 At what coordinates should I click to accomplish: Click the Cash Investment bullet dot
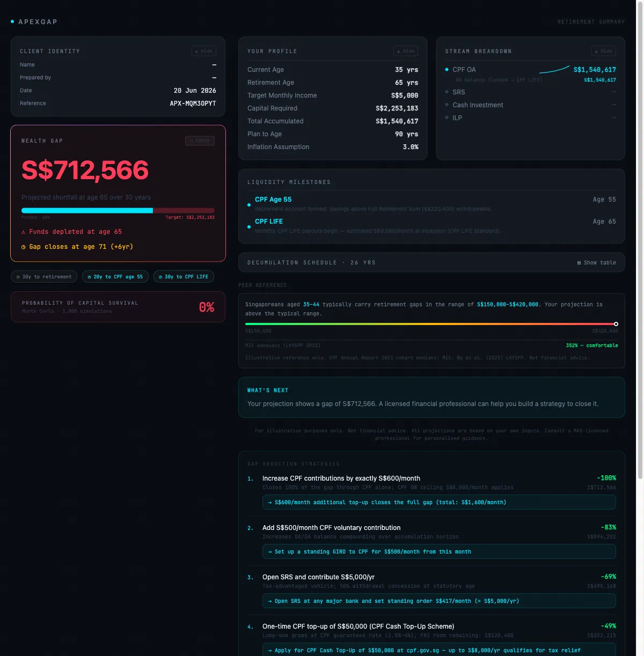tap(447, 105)
